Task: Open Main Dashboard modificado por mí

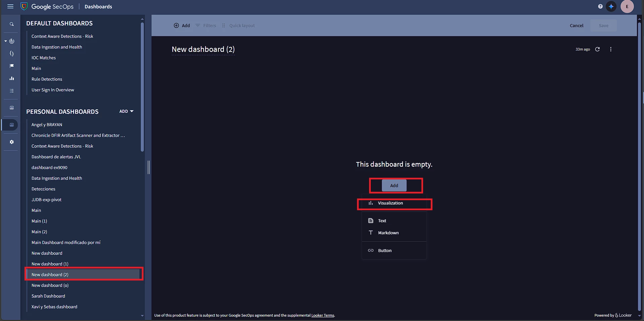Action: click(66, 242)
